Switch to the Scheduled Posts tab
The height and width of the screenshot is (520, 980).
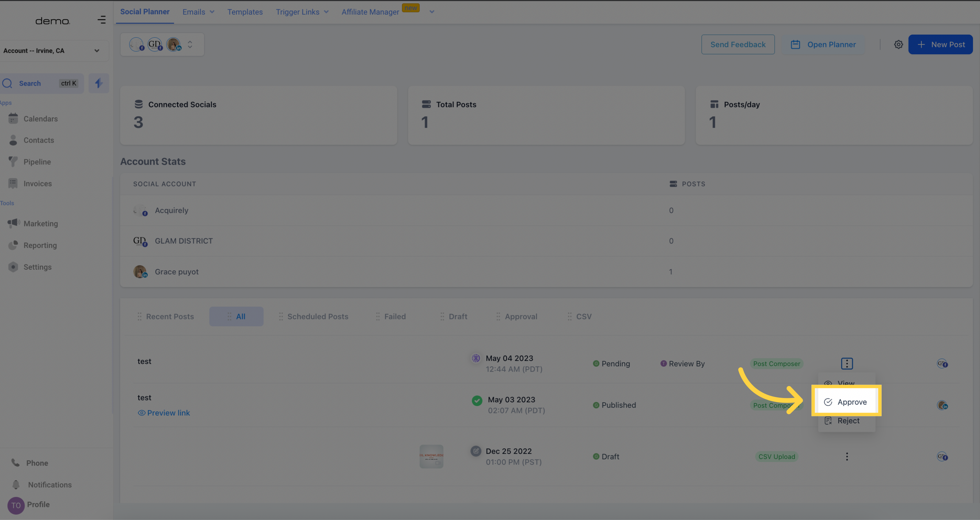pyautogui.click(x=317, y=316)
